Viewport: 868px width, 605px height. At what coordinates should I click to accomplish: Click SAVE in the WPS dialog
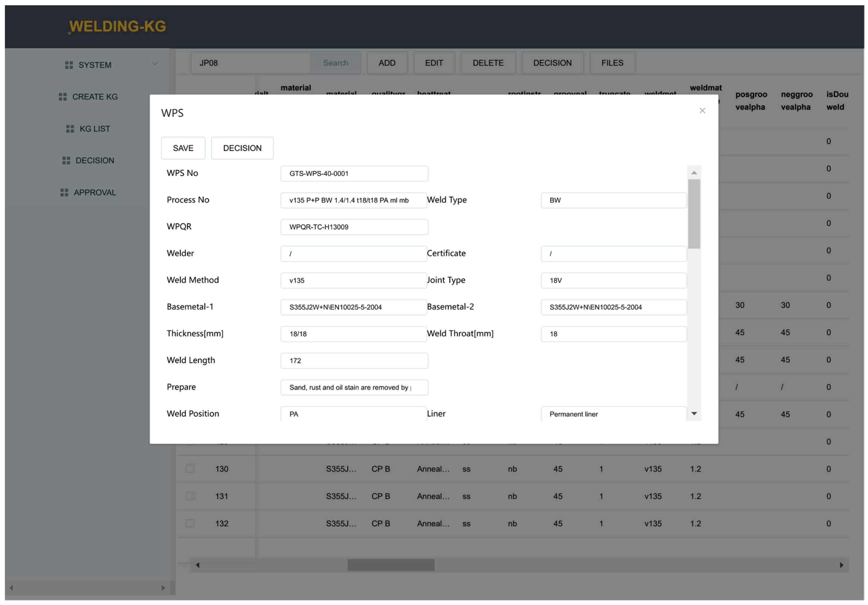point(183,148)
